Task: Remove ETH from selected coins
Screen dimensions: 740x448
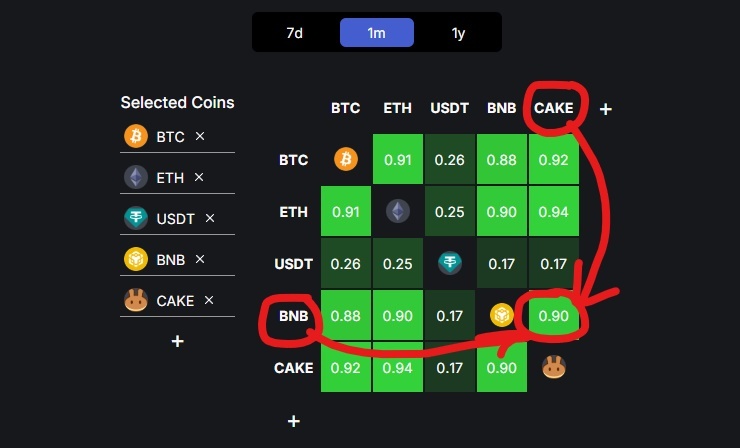Action: 199,177
